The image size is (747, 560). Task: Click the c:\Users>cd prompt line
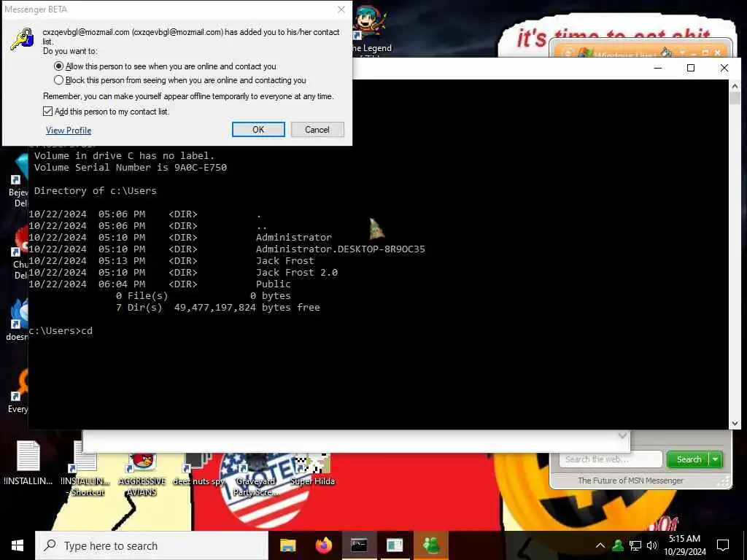(x=61, y=331)
